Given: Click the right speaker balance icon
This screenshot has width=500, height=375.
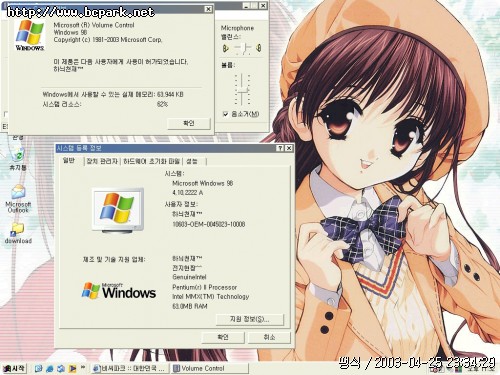Looking at the screenshot, I should tap(258, 48).
